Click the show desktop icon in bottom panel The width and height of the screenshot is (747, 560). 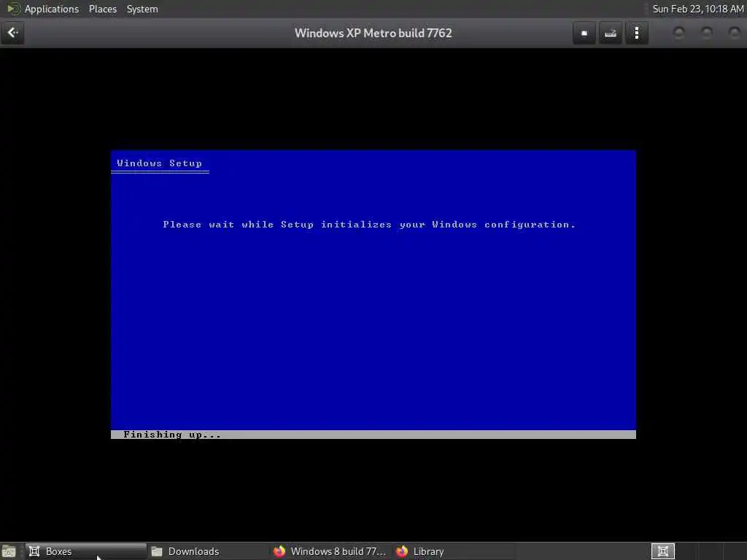click(9, 551)
